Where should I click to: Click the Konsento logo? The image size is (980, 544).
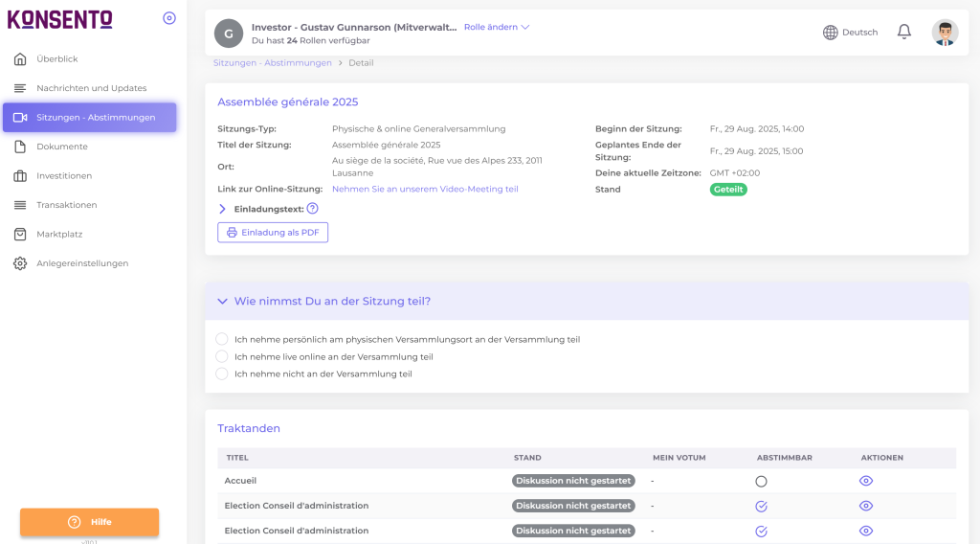click(60, 19)
